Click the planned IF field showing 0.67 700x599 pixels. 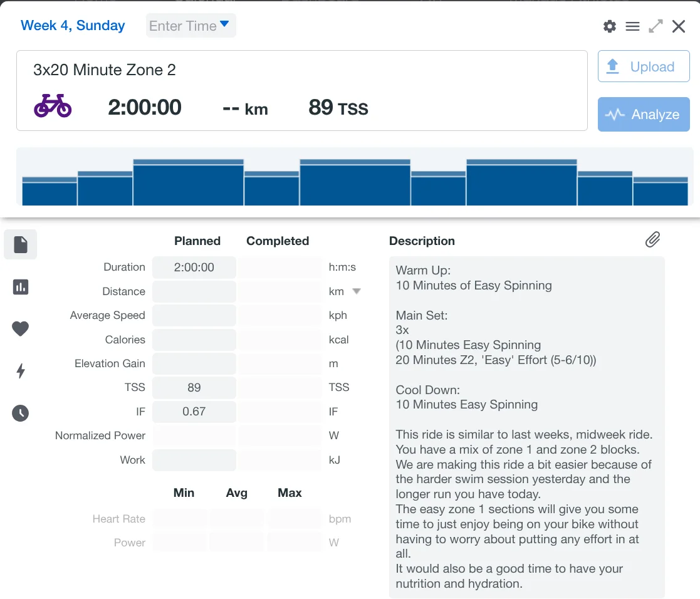coord(194,412)
